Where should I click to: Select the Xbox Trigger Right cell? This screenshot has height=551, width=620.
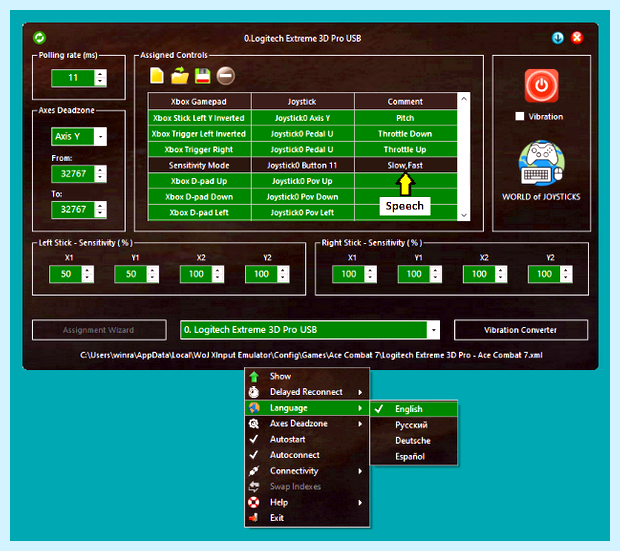point(199,150)
